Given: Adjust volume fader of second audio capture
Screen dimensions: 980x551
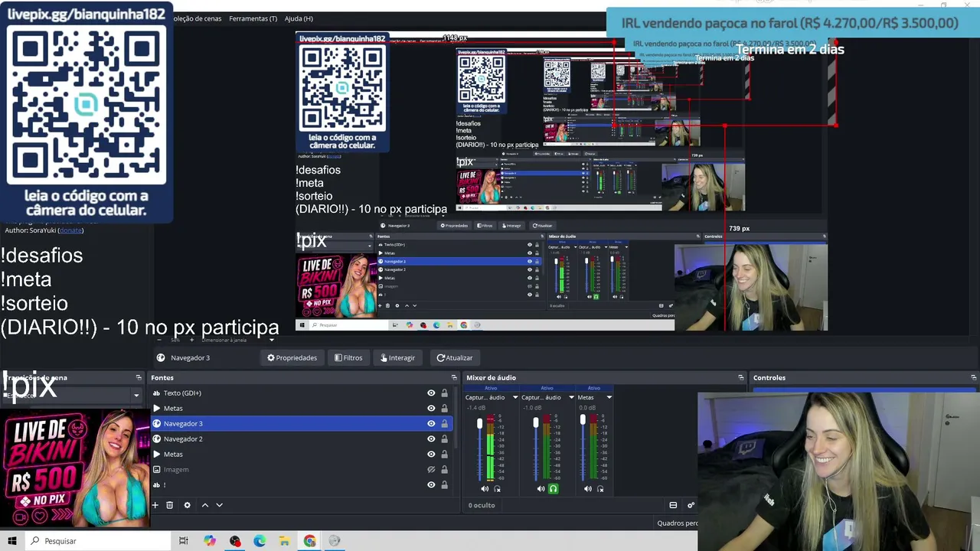Looking at the screenshot, I should click(536, 423).
